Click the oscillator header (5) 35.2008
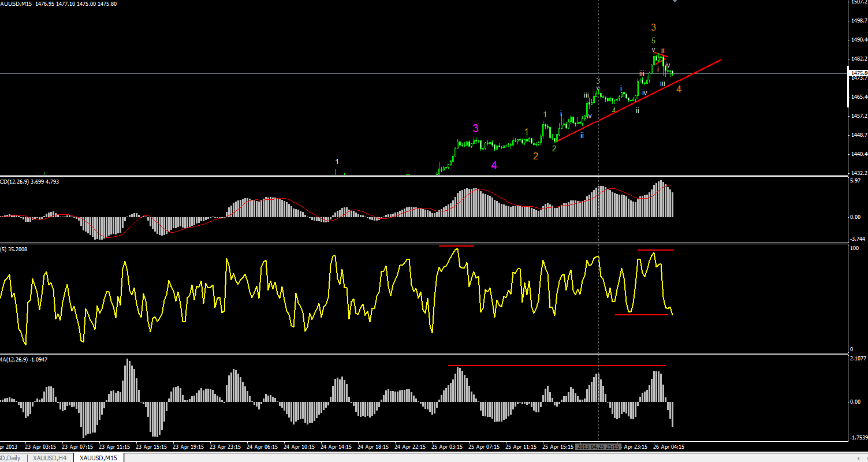The image size is (868, 462). 14,249
